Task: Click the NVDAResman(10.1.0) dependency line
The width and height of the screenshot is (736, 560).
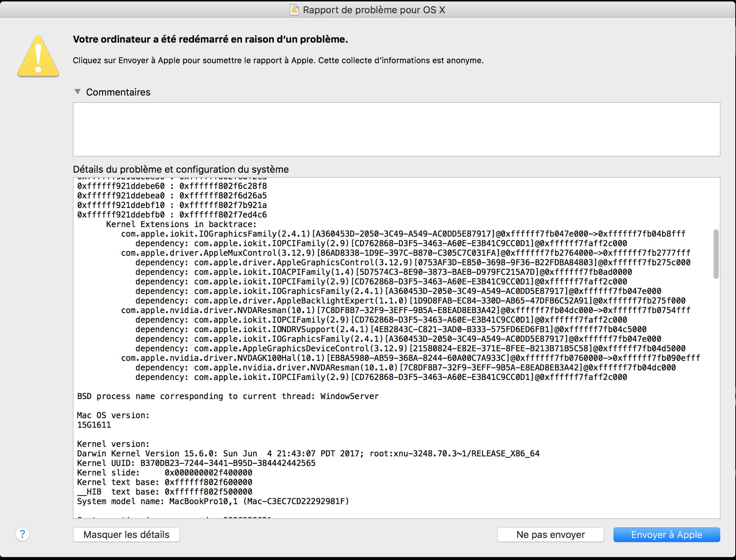Action: (x=406, y=367)
